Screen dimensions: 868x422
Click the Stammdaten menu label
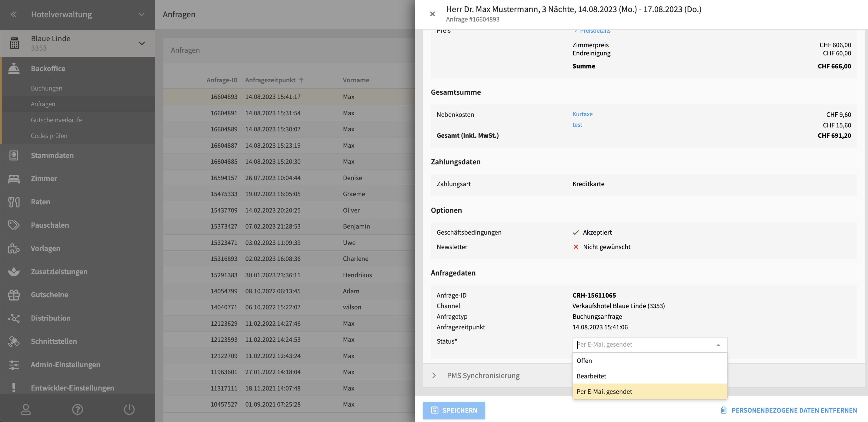click(x=52, y=156)
